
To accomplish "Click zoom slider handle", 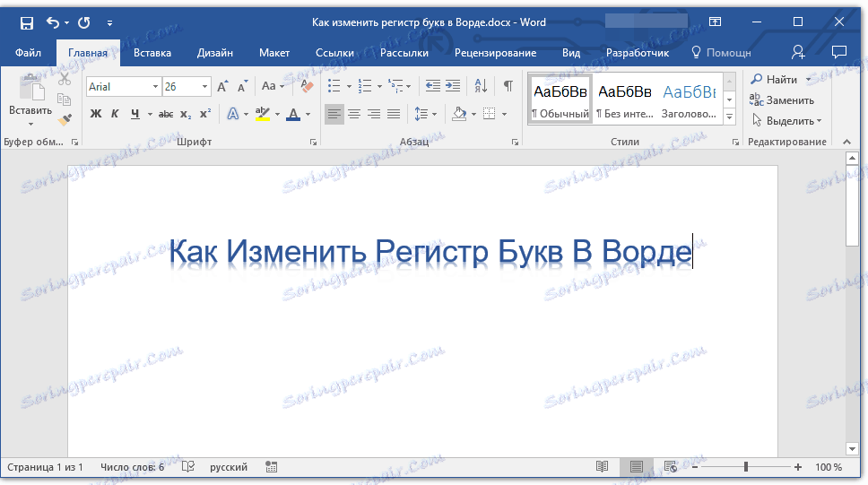I will click(746, 467).
